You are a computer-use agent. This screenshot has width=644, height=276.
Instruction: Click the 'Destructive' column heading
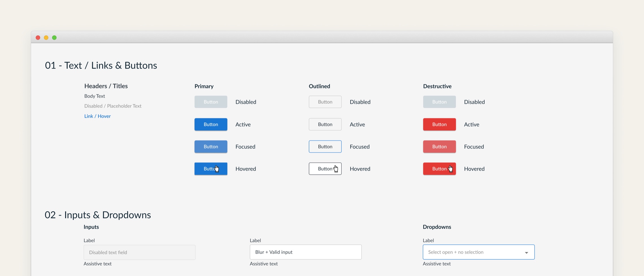[437, 86]
